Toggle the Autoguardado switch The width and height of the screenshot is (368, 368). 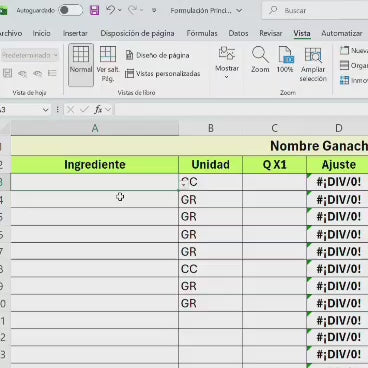71,10
